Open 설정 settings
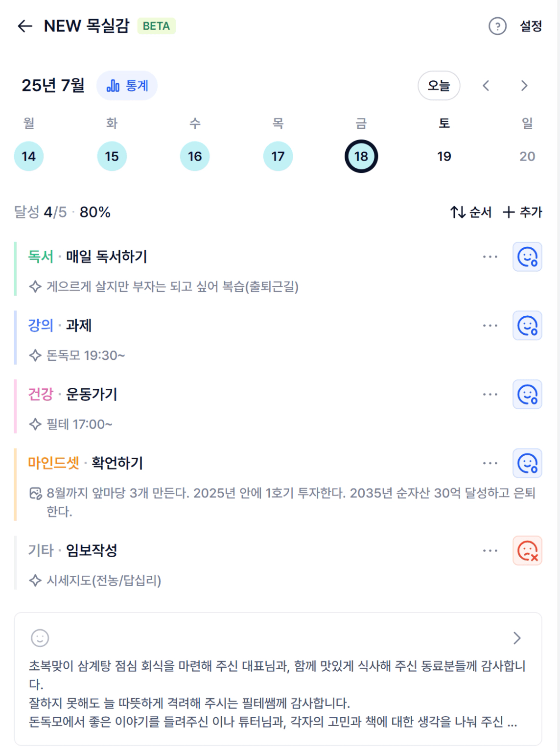The width and height of the screenshot is (560, 752). coord(531,26)
